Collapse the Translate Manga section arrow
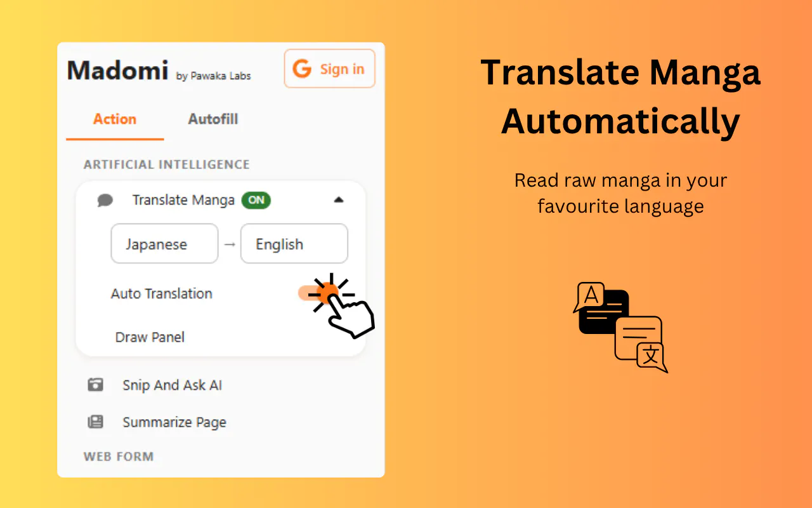The width and height of the screenshot is (812, 508). tap(339, 200)
